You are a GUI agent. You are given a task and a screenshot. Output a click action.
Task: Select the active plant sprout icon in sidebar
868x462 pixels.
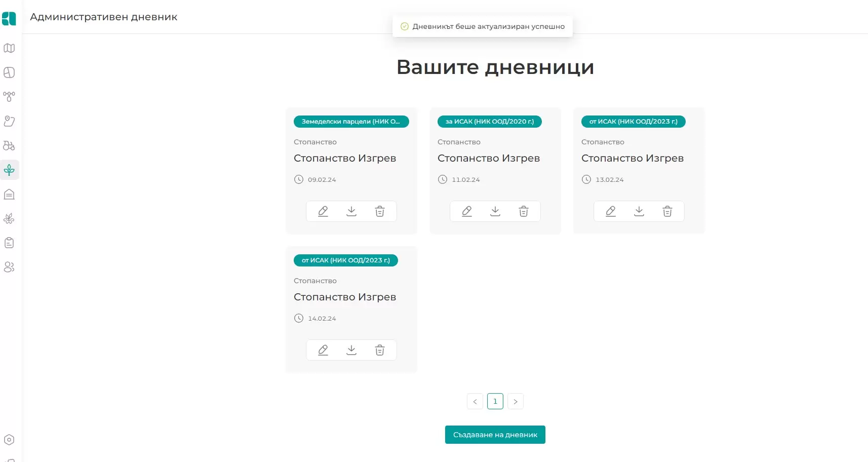[x=9, y=170]
